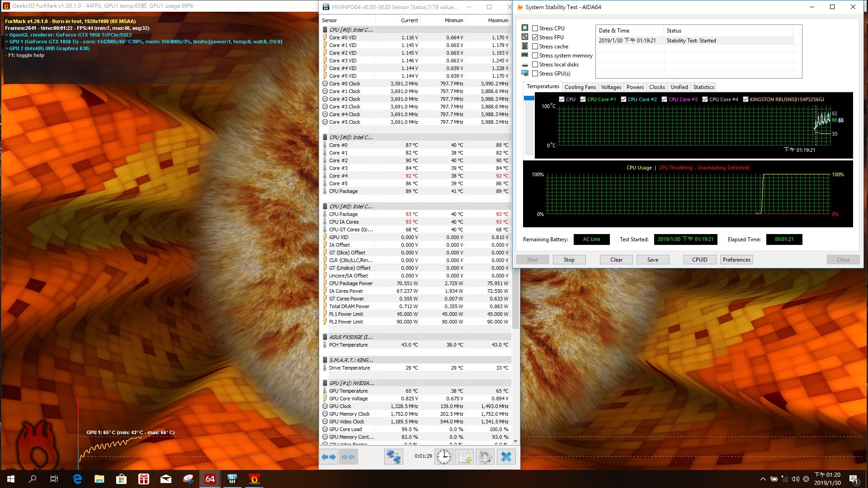Open HWiNFO sensor settings gear icon
The image size is (868, 488).
coord(485,457)
